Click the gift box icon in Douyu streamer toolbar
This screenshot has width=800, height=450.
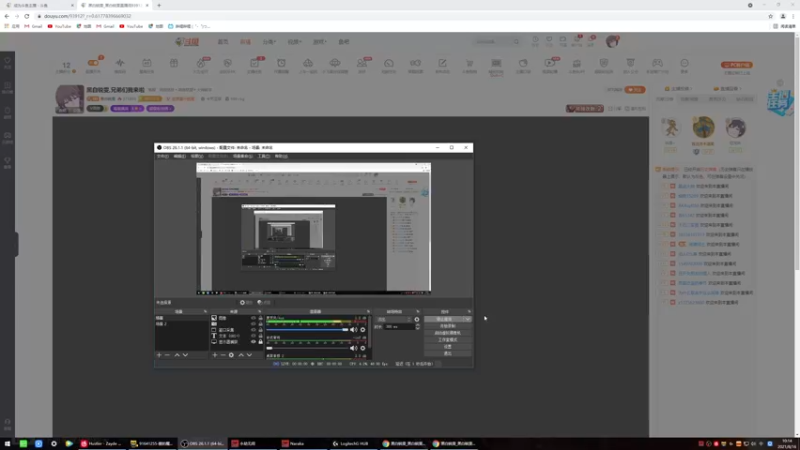click(x=173, y=63)
